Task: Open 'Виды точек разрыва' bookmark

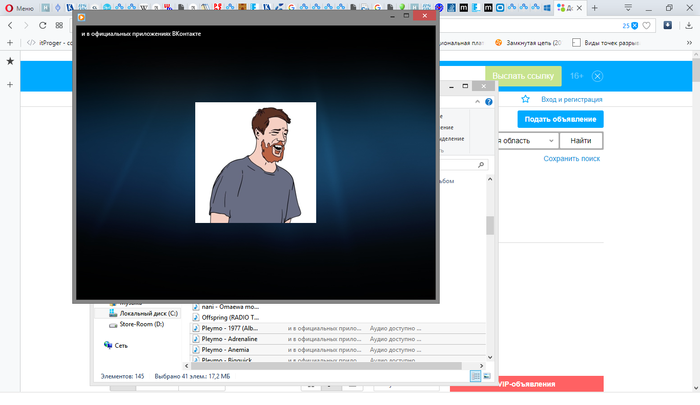Action: pyautogui.click(x=606, y=43)
